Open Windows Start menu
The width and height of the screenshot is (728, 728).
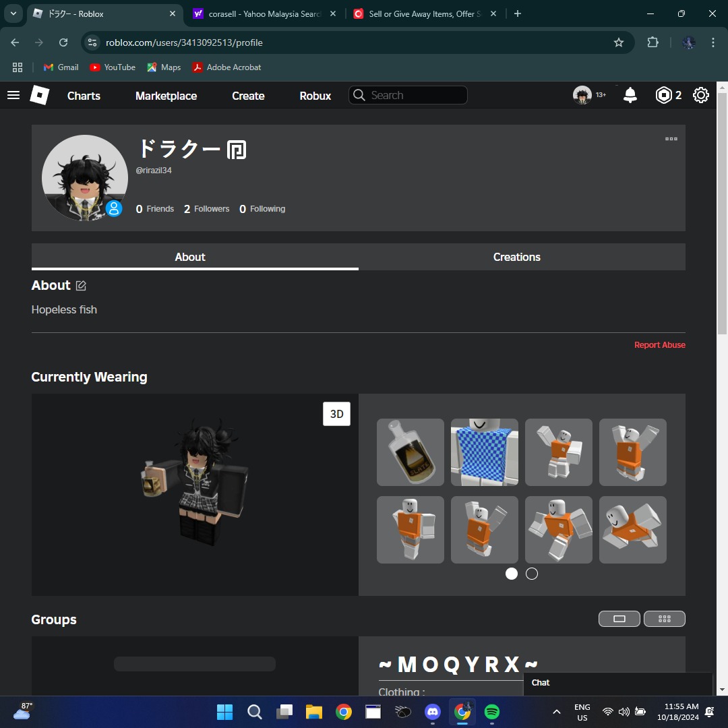click(224, 712)
